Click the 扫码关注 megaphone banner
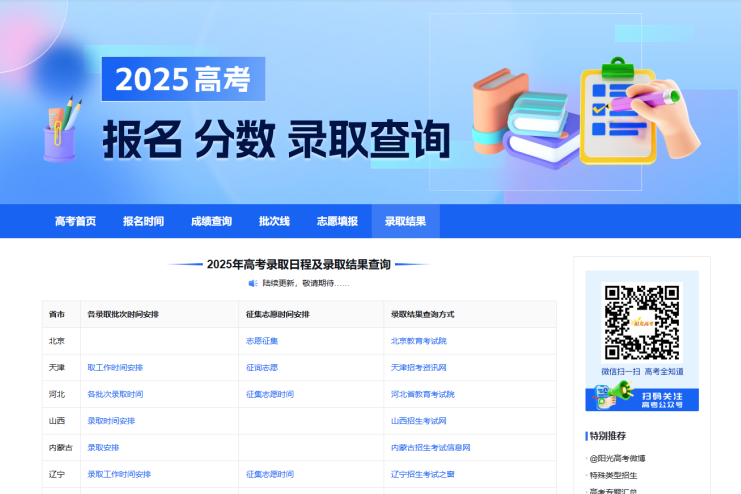This screenshot has height=494, width=741. pyautogui.click(x=642, y=398)
